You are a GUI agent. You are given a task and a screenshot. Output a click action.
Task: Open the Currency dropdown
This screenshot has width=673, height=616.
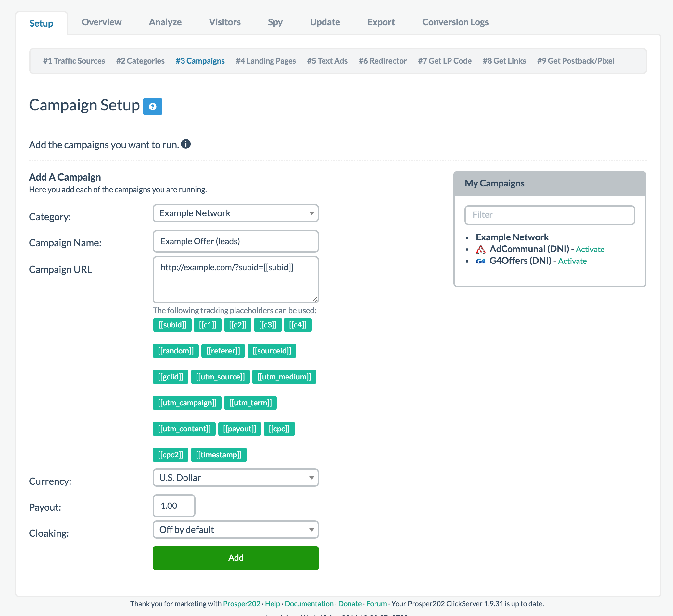(x=235, y=478)
